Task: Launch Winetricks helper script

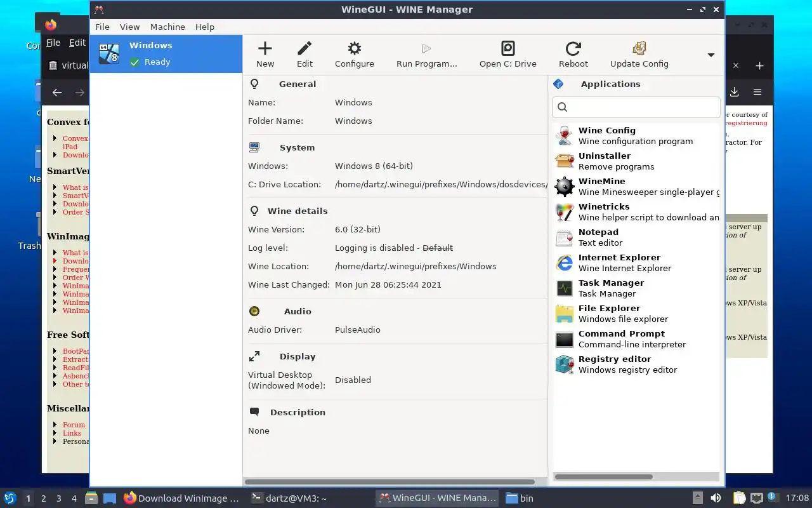Action: [x=636, y=211]
